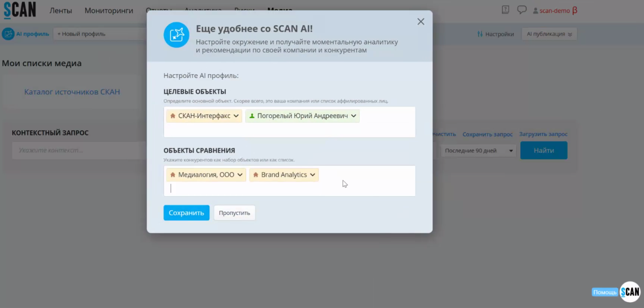Viewport: 644px width, 308px height.
Task: Click the scan-demo user profile icon
Action: click(535, 11)
